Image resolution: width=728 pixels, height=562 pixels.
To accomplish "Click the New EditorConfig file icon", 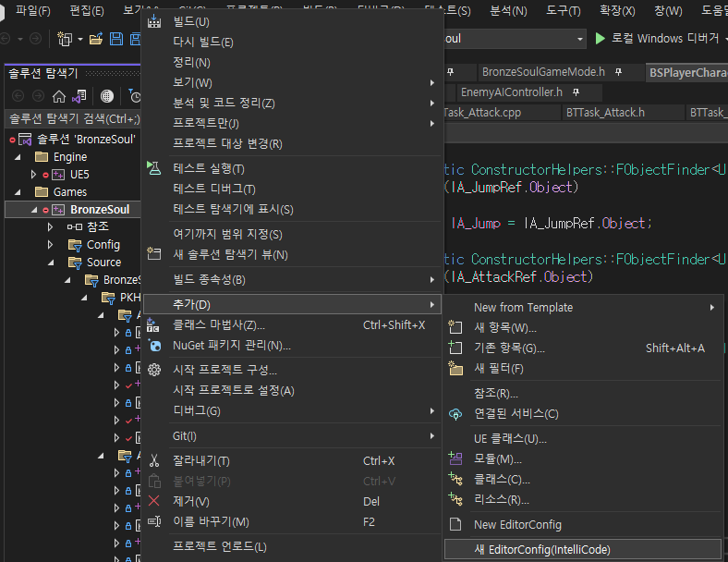I will point(455,524).
